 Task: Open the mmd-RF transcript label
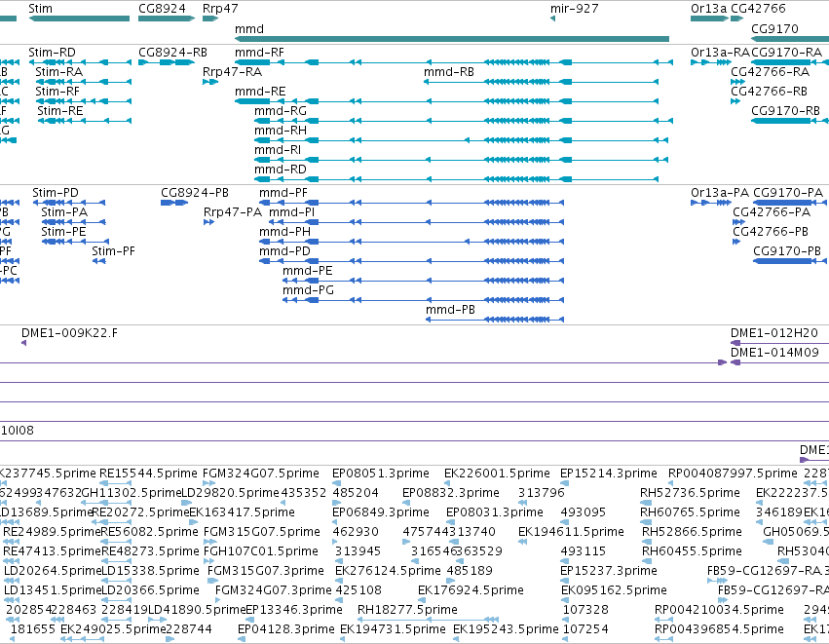(259, 53)
